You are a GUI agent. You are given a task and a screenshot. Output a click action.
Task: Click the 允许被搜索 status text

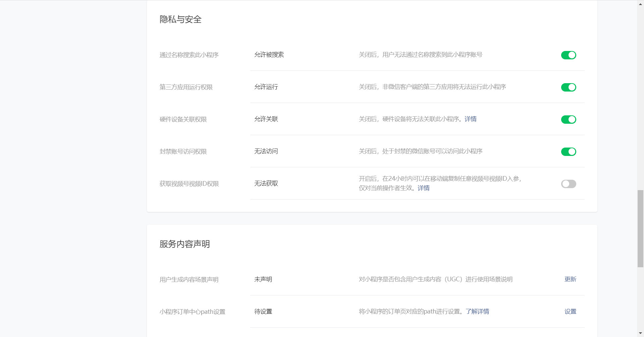[x=269, y=55]
